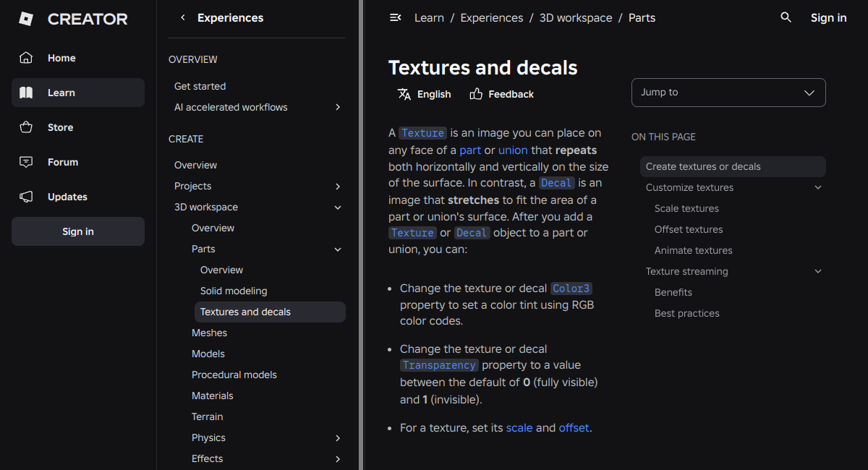The image size is (868, 470).
Task: Collapse the Parts section chevron
Action: (338, 249)
